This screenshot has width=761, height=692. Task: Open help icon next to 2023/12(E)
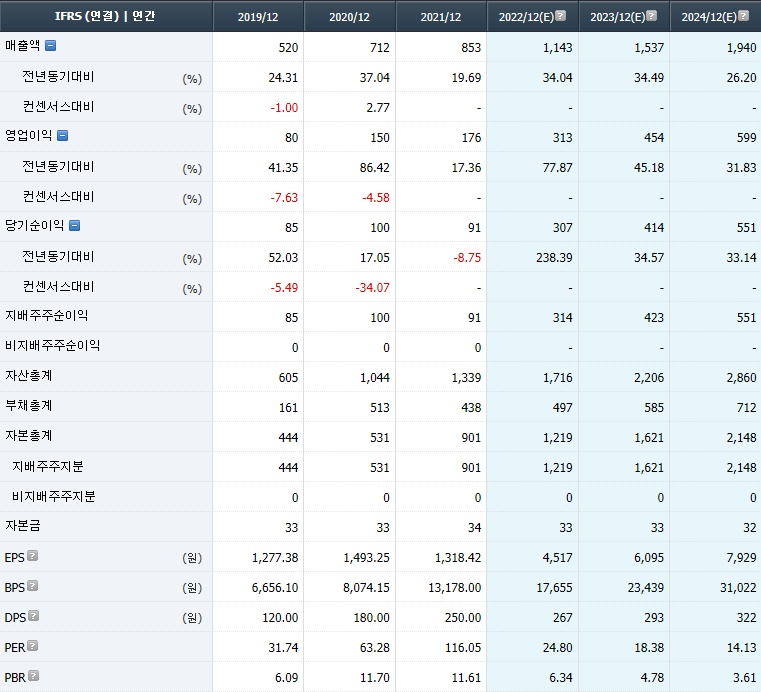(652, 16)
